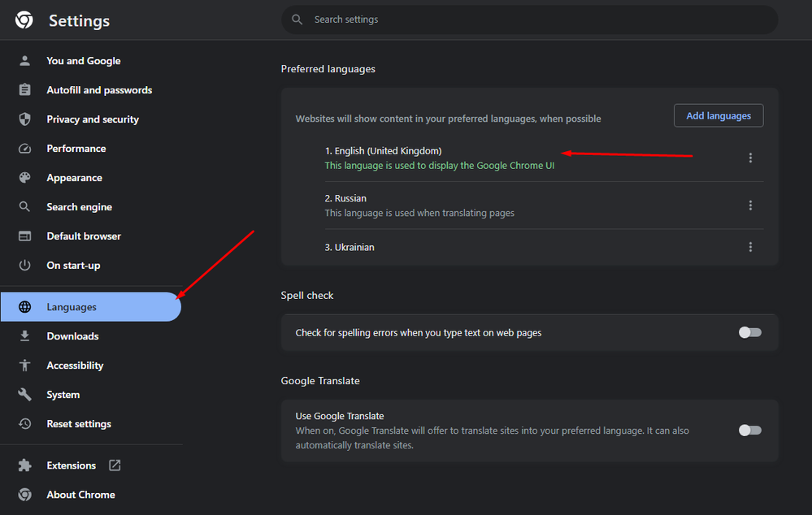Viewport: 812px width, 515px height.
Task: Click the Russian language entry
Action: pos(345,198)
